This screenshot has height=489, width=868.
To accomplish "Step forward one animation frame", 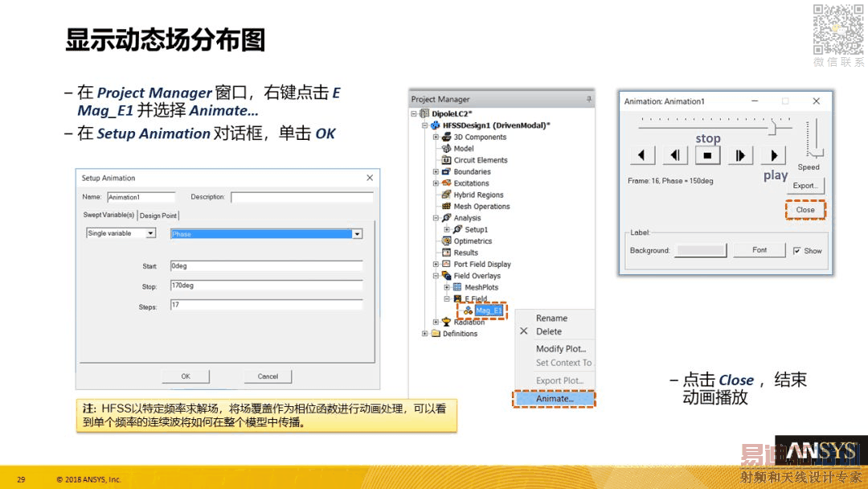I will [740, 155].
